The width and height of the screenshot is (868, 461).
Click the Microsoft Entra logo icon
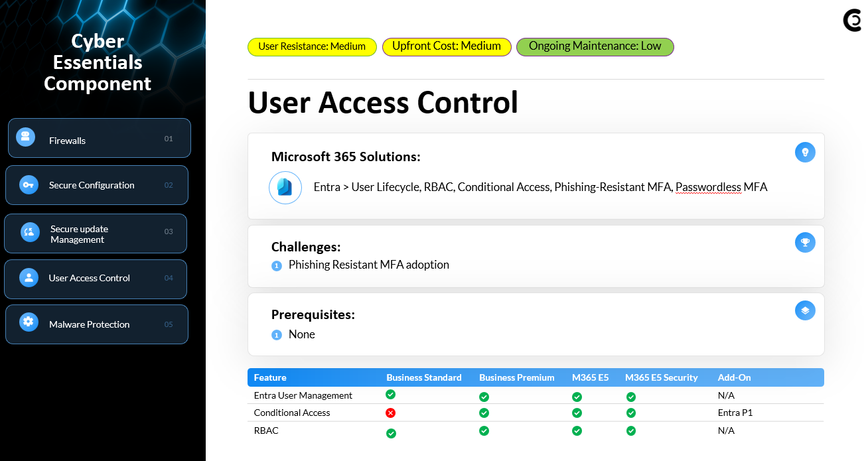click(x=285, y=188)
